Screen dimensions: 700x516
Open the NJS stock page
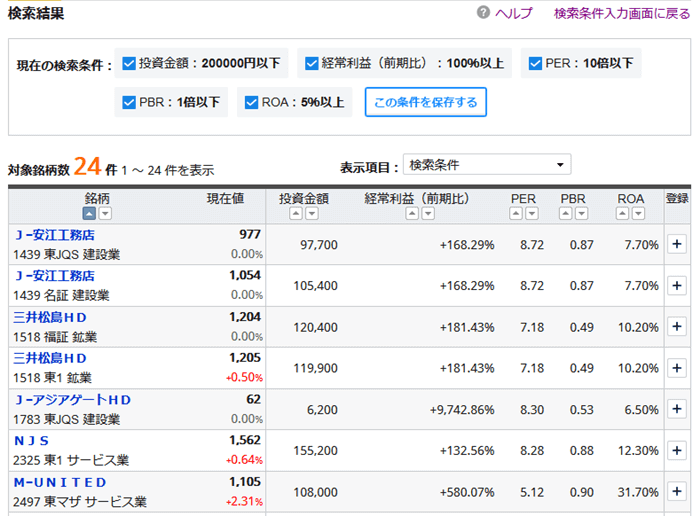pyautogui.click(x=31, y=441)
